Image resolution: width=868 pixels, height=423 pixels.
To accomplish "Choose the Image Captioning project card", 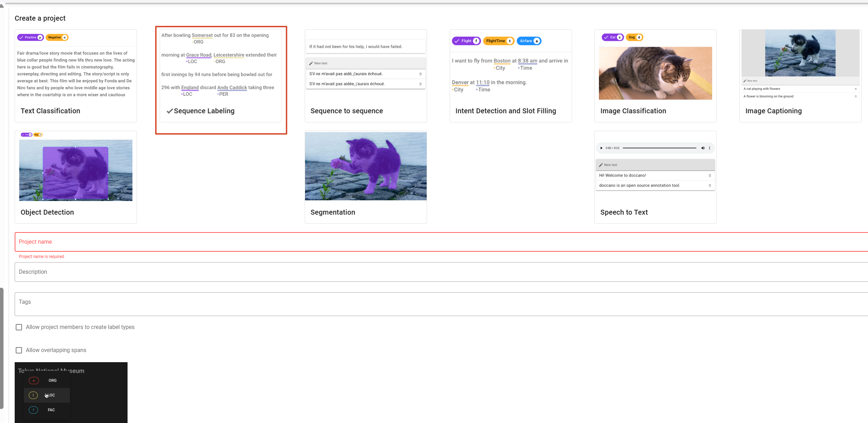I will [x=800, y=76].
